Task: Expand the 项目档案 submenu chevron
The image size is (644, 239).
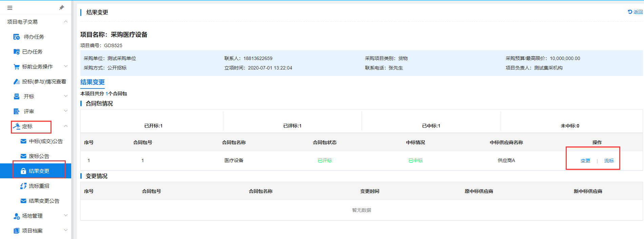Action: (x=66, y=231)
